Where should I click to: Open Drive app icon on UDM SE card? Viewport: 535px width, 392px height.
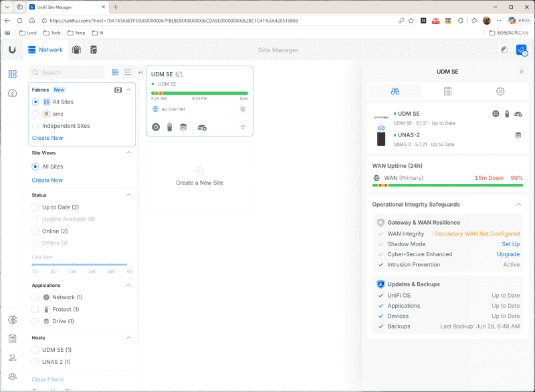point(183,127)
